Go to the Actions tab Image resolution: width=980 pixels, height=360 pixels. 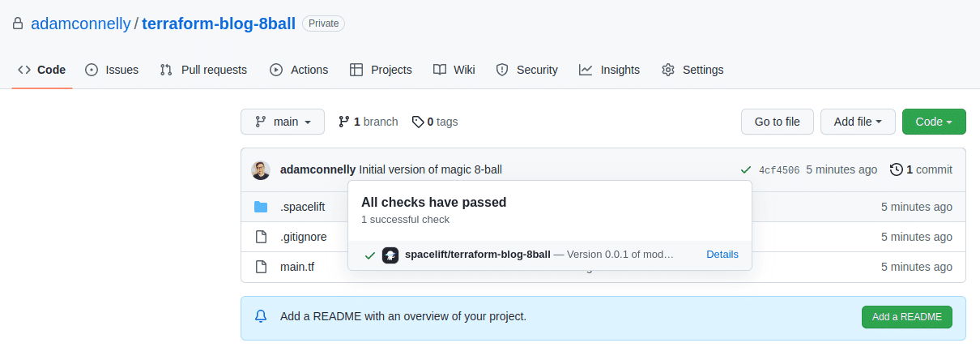[x=299, y=70]
